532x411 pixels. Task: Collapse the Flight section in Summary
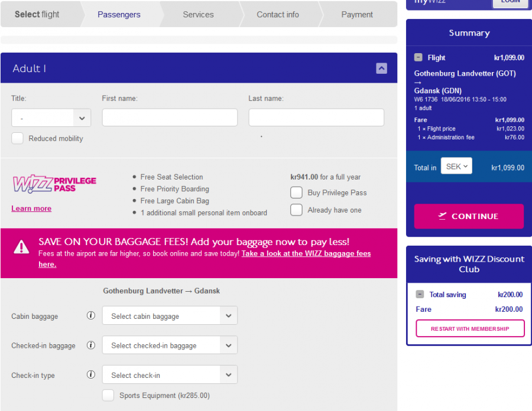tap(419, 57)
